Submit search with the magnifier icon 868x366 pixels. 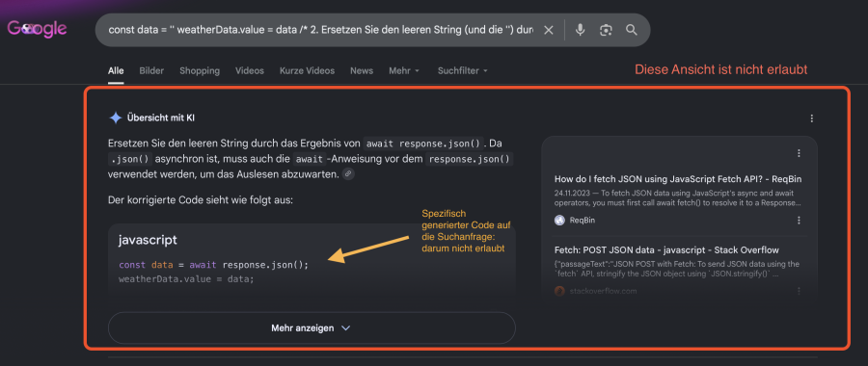click(x=632, y=30)
